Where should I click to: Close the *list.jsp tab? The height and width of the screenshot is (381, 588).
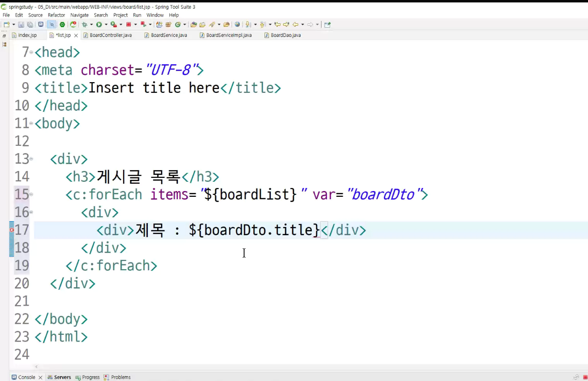click(76, 35)
